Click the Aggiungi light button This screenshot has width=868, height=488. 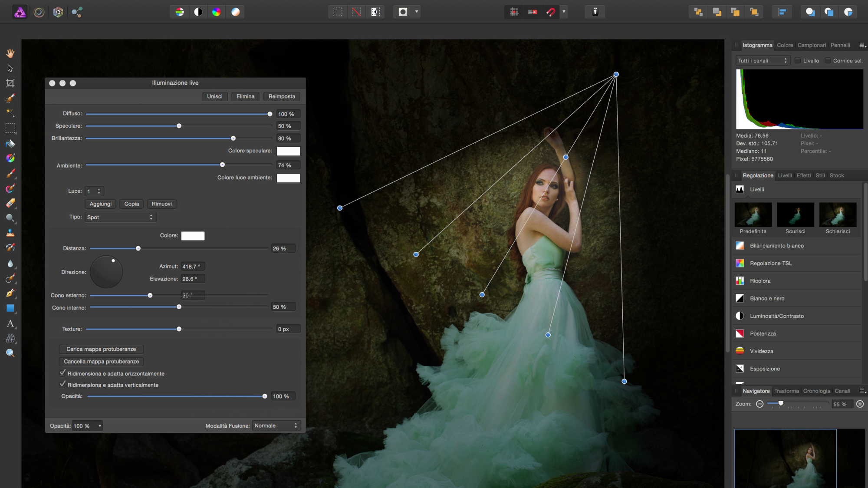[100, 204]
